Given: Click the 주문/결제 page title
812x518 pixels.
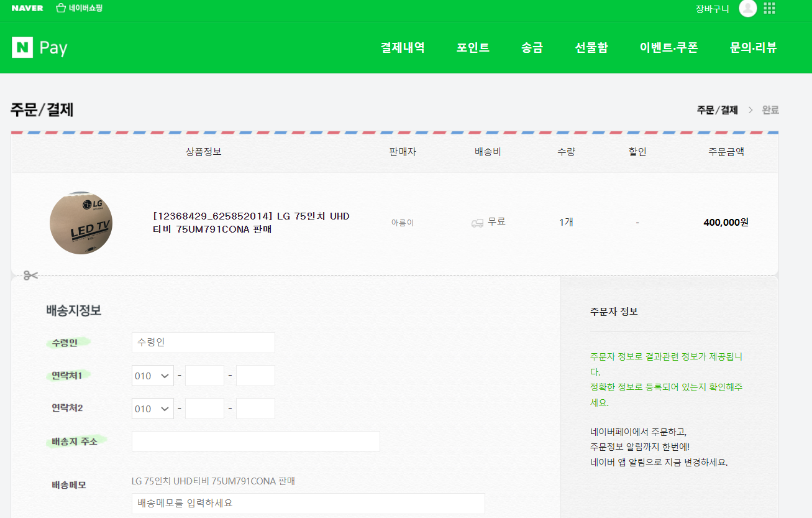Looking at the screenshot, I should tap(42, 110).
